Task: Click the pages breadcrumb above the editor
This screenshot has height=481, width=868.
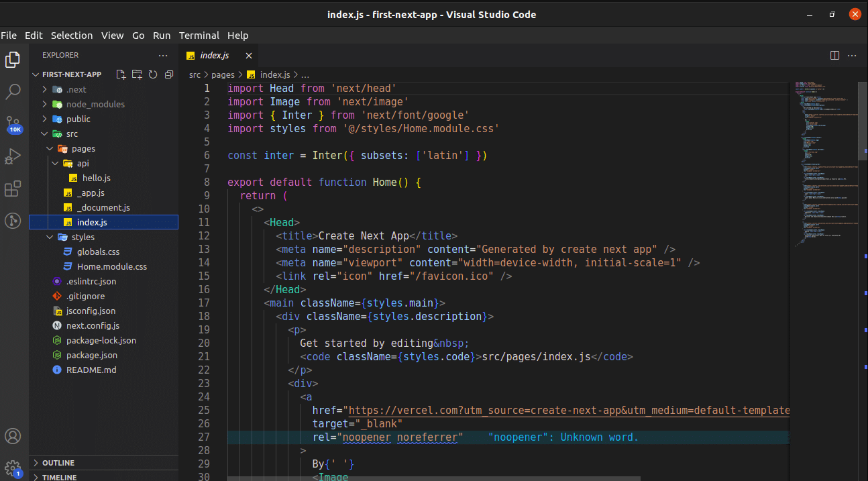Action: [x=223, y=74]
